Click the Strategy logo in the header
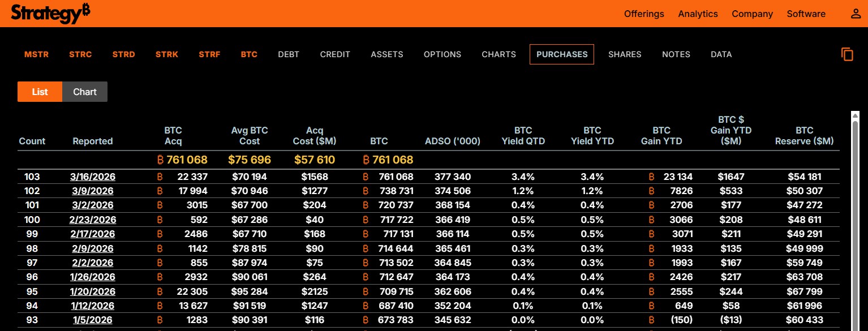The width and height of the screenshot is (868, 331). tap(50, 13)
